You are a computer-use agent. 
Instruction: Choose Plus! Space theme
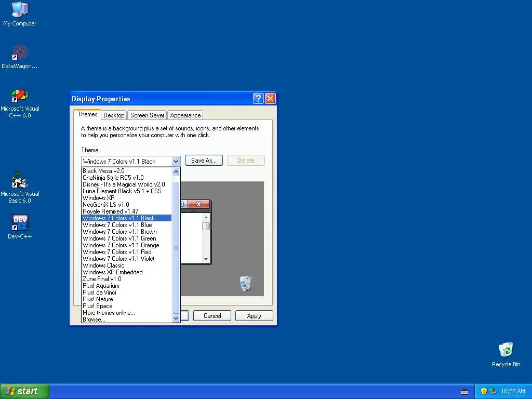point(127,306)
